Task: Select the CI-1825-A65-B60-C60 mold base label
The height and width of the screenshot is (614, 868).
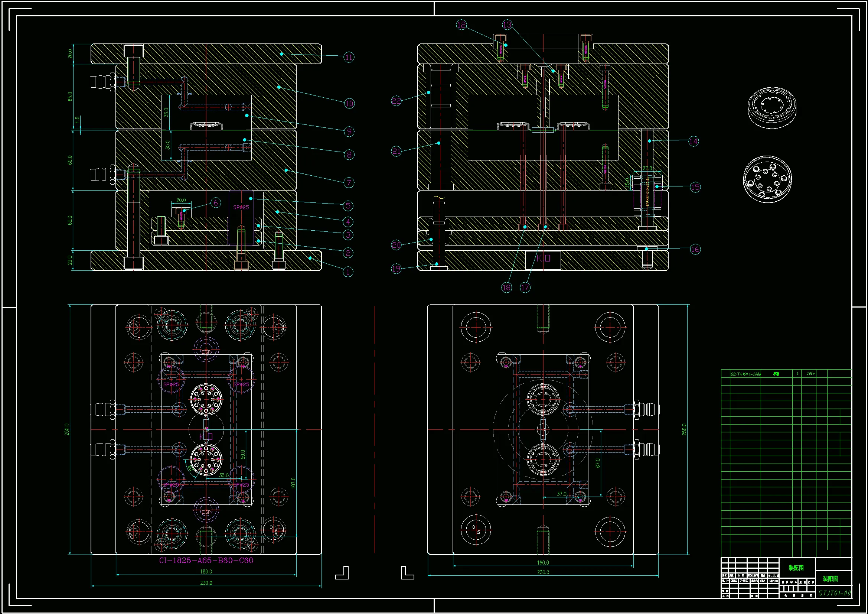Action: point(206,560)
